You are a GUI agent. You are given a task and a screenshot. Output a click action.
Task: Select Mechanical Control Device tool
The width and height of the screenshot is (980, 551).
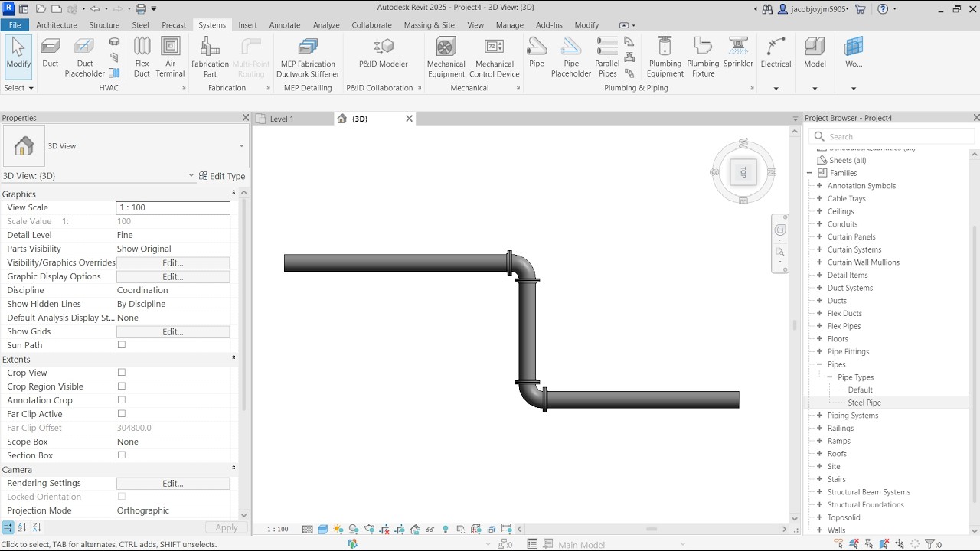[495, 57]
